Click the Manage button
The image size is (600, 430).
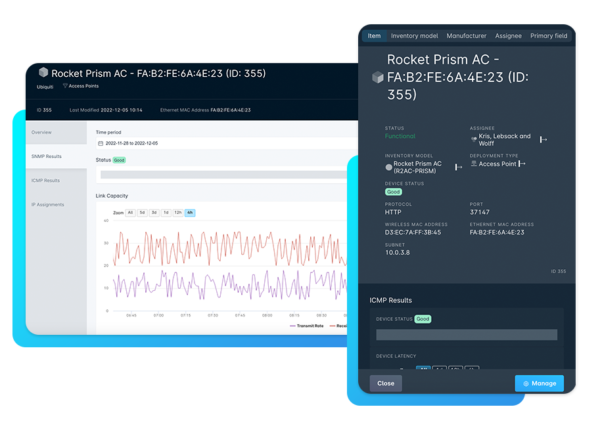539,383
